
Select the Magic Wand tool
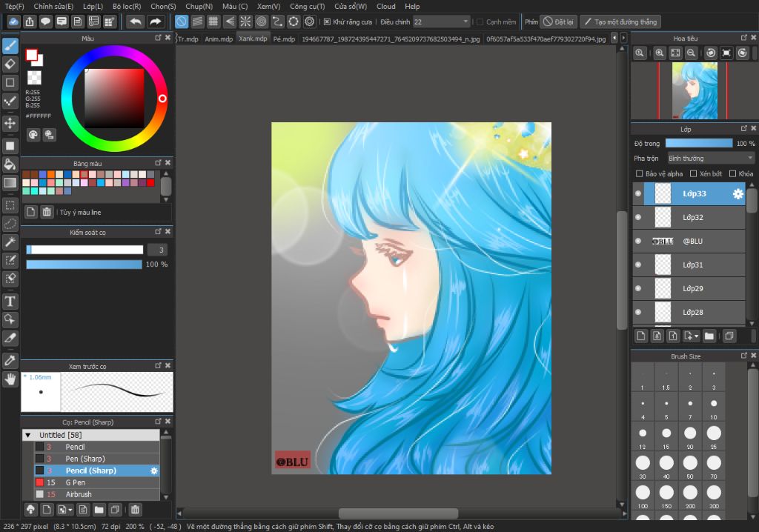pos(10,242)
